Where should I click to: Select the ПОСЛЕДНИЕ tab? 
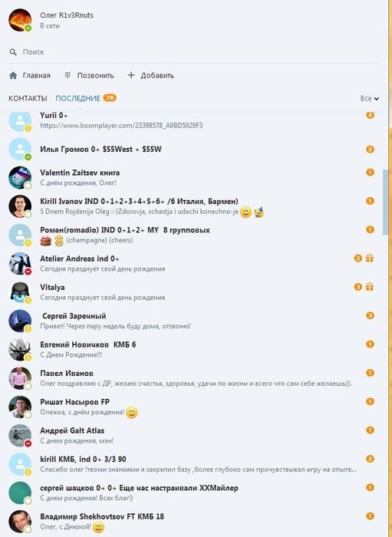(77, 98)
